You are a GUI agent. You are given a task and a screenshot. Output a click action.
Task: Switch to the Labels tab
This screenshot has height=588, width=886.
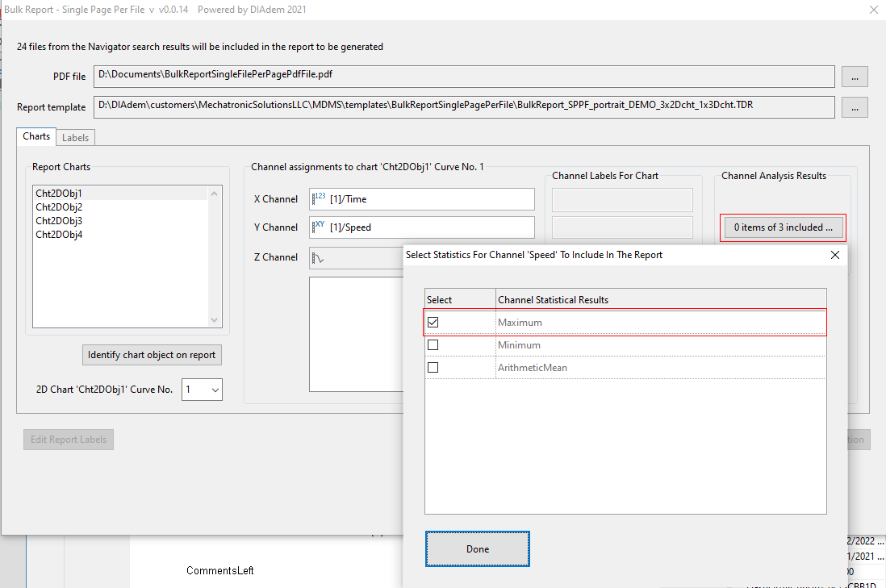[76, 138]
